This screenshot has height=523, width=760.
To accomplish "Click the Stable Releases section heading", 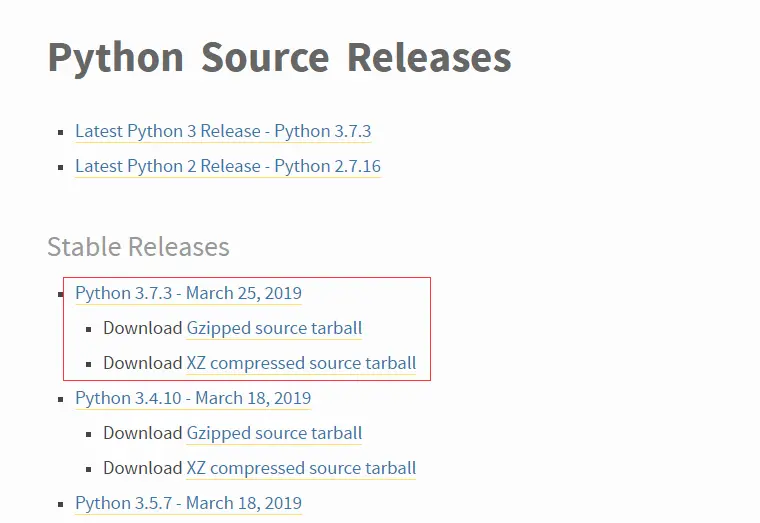I will pos(138,246).
